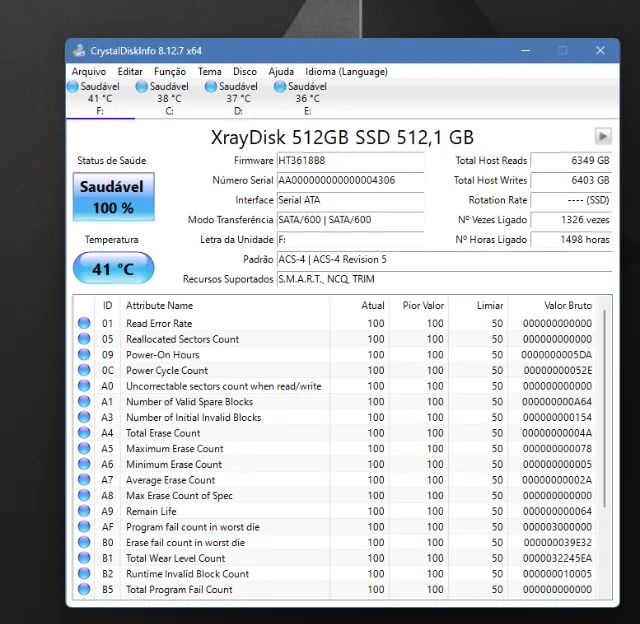Click status circle for Maximum Erase Count
Screen dimensions: 640x624
click(x=84, y=449)
